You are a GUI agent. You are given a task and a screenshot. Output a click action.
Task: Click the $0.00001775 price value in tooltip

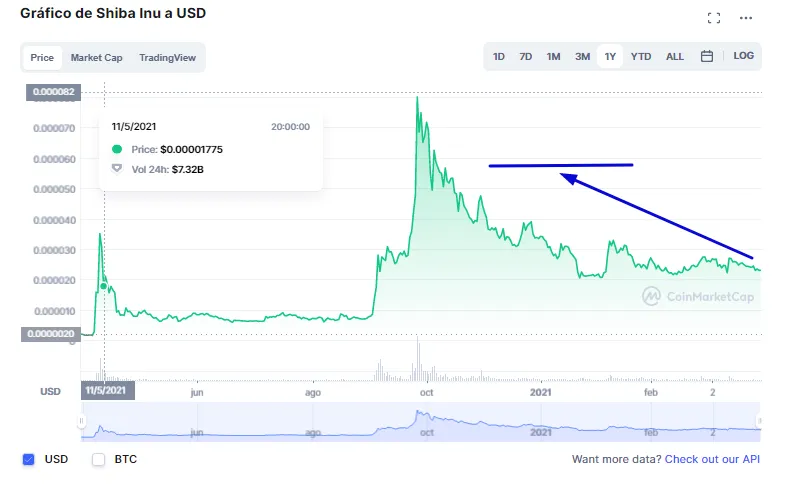click(x=191, y=149)
